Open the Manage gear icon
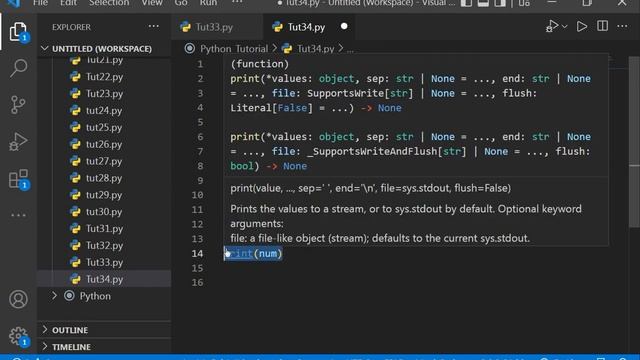Image resolution: width=640 pixels, height=360 pixels. (18, 336)
